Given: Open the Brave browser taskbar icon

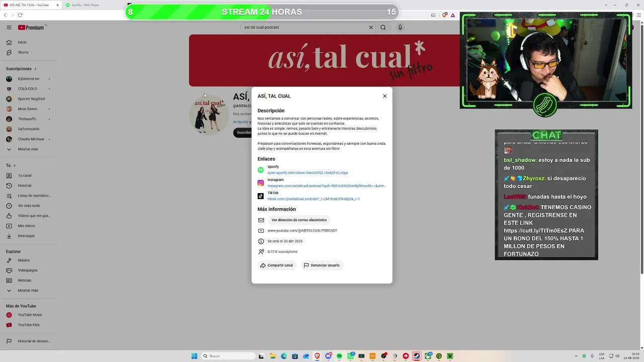Looking at the screenshot, I should [x=317, y=356].
